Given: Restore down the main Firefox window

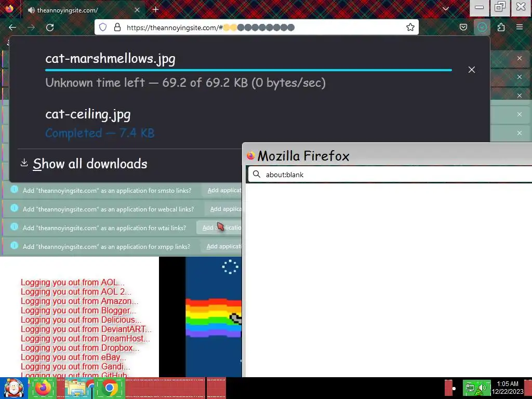Looking at the screenshot, I should [x=500, y=7].
